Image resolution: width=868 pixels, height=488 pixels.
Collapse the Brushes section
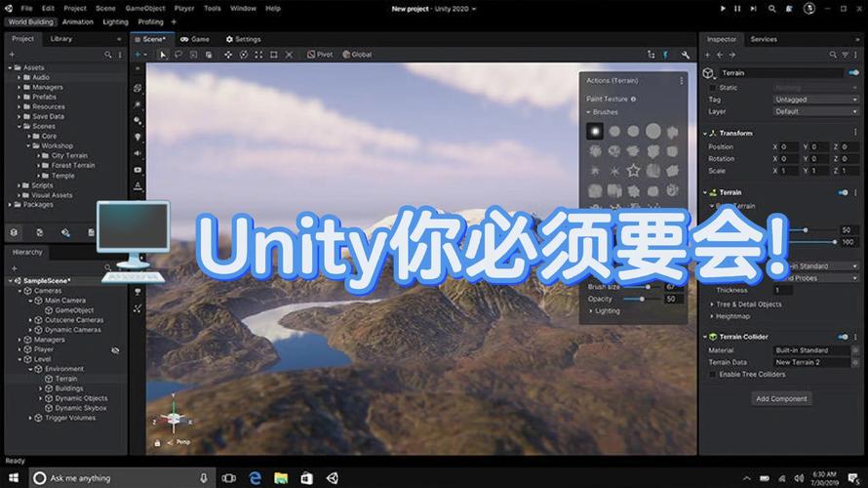pyautogui.click(x=588, y=112)
